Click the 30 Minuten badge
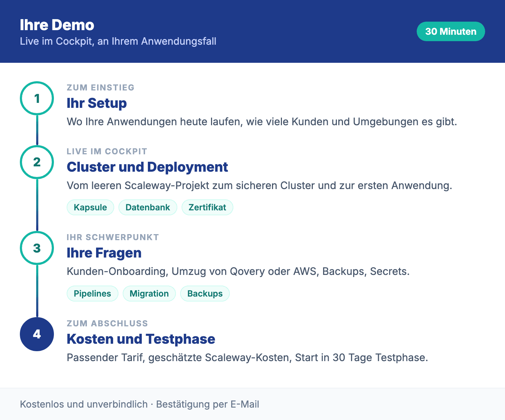The height and width of the screenshot is (420, 505). click(x=451, y=31)
